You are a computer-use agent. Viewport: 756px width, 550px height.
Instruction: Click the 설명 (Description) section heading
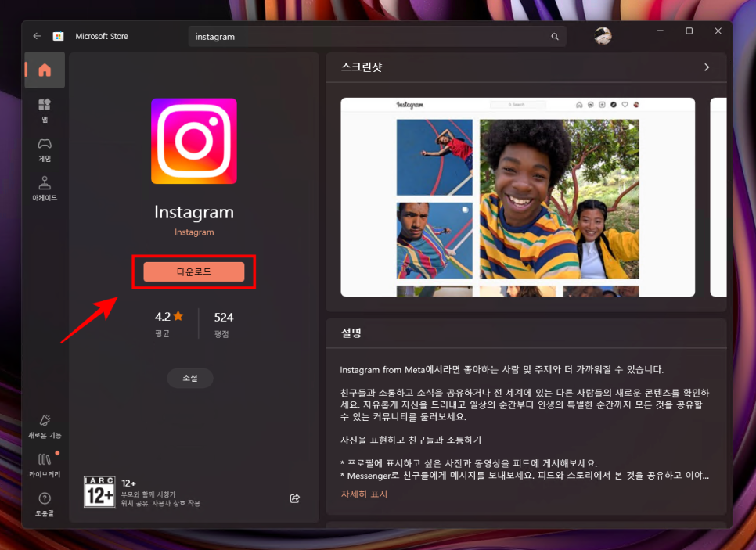351,333
